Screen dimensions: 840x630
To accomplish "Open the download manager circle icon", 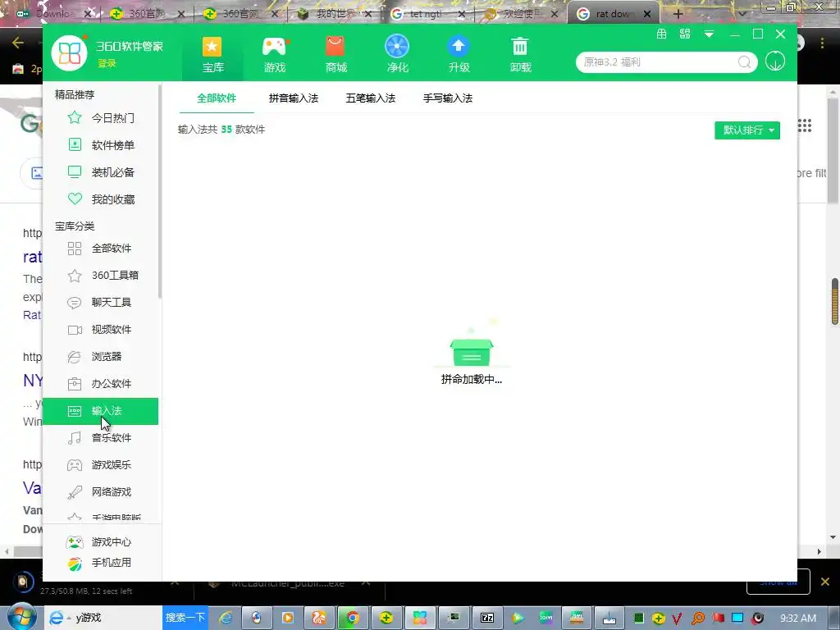I will click(774, 61).
